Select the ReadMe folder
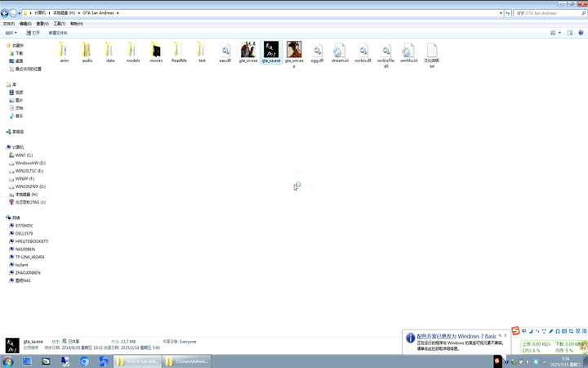 click(x=179, y=52)
